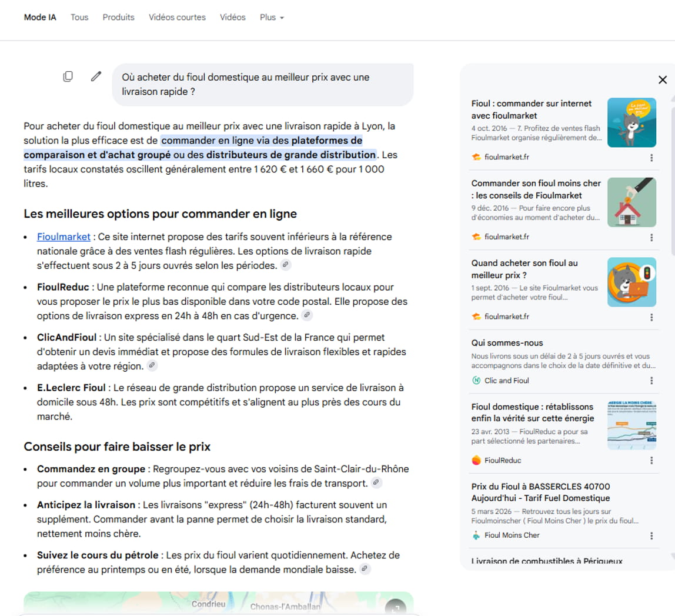Switch to the Vidéos tab
Screen dimensions: 675x616
point(232,17)
